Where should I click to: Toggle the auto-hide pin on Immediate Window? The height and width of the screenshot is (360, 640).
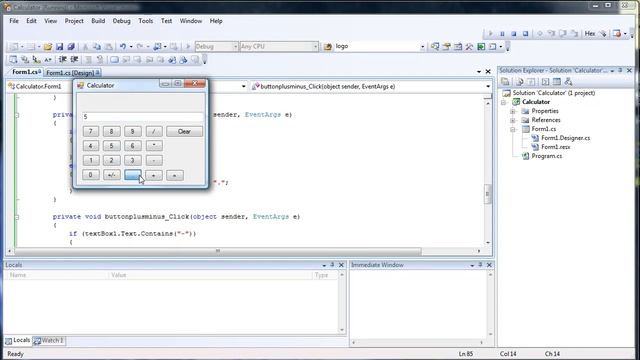point(480,265)
